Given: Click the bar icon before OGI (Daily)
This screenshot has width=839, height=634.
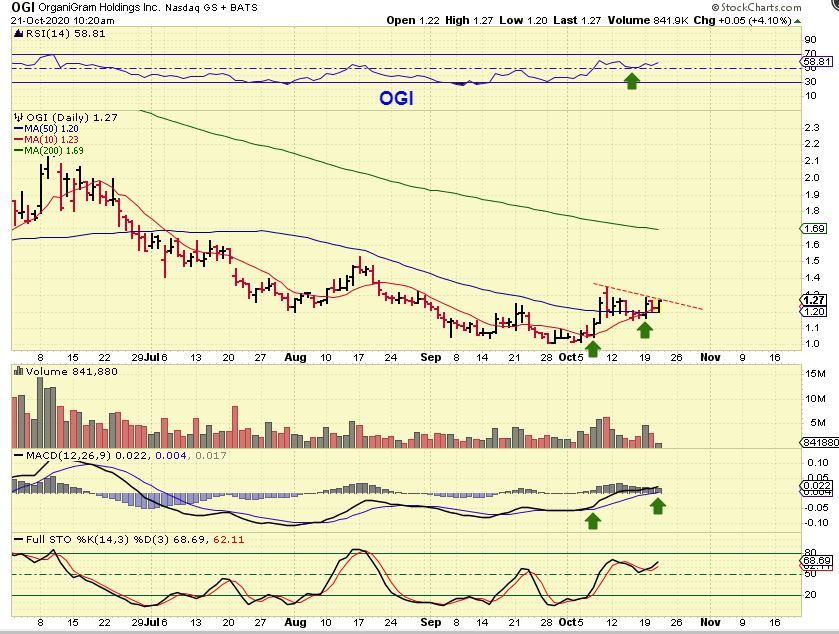Looking at the screenshot, I should [x=19, y=117].
